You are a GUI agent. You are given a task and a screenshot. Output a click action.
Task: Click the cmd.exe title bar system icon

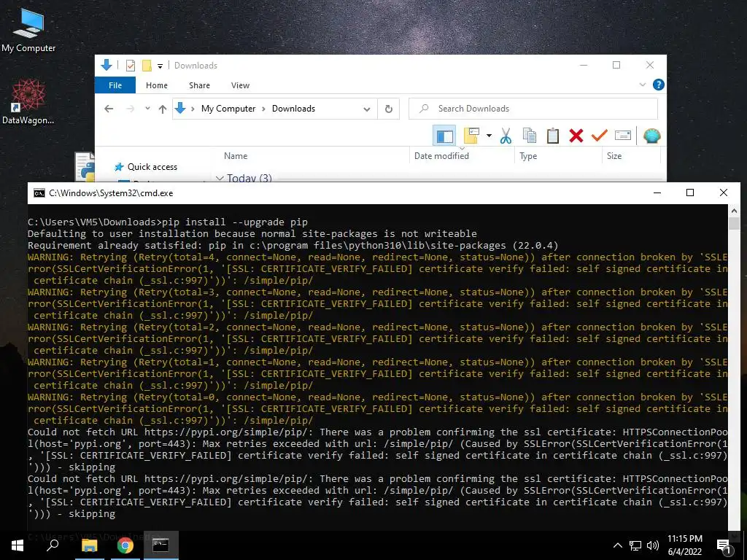coord(39,192)
